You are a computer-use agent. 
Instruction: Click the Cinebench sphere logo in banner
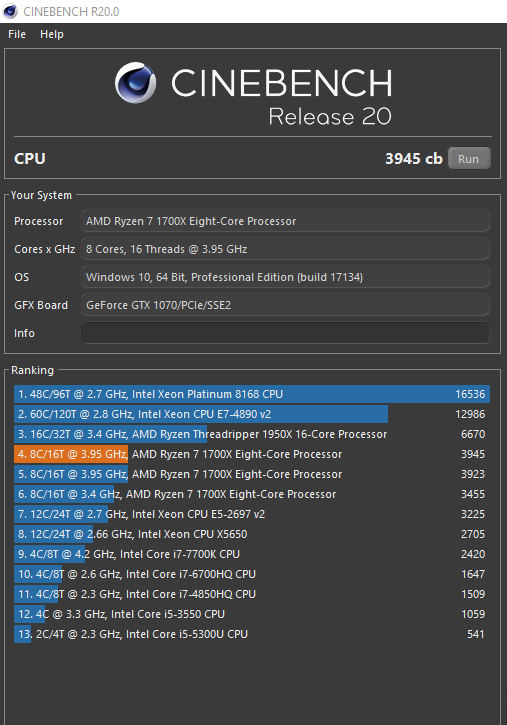[x=135, y=83]
